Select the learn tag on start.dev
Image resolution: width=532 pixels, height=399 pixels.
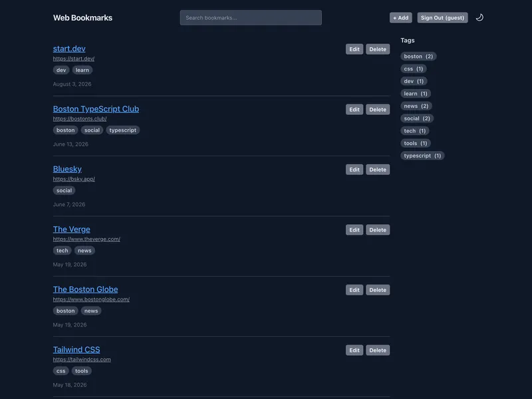click(x=82, y=70)
